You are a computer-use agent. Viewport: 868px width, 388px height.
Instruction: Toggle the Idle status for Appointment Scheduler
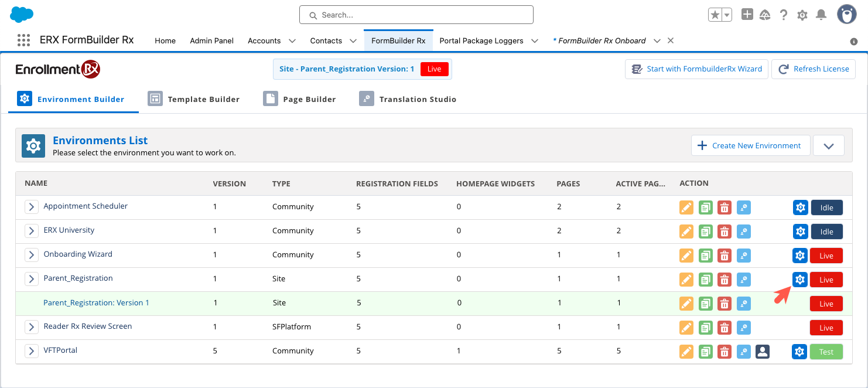click(x=826, y=207)
